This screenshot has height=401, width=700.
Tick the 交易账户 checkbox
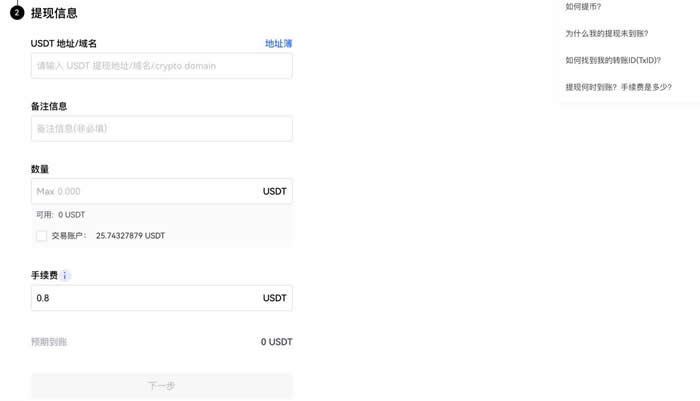point(42,235)
